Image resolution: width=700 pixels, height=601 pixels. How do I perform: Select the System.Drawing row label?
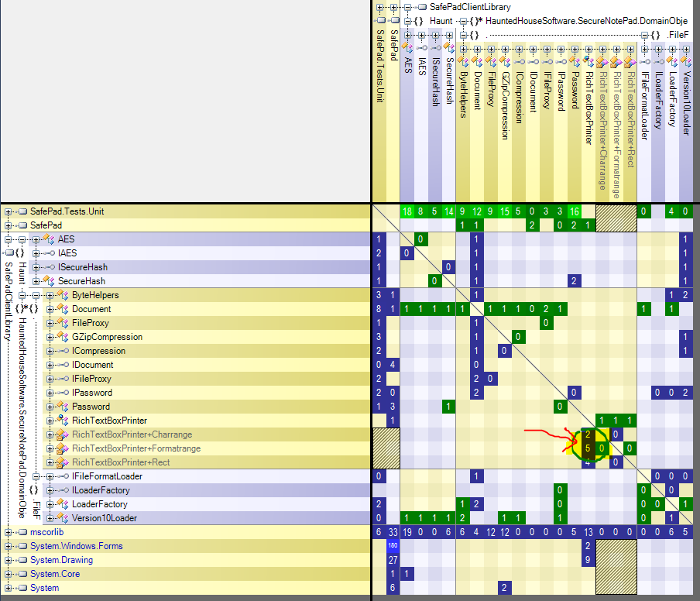coord(61,560)
